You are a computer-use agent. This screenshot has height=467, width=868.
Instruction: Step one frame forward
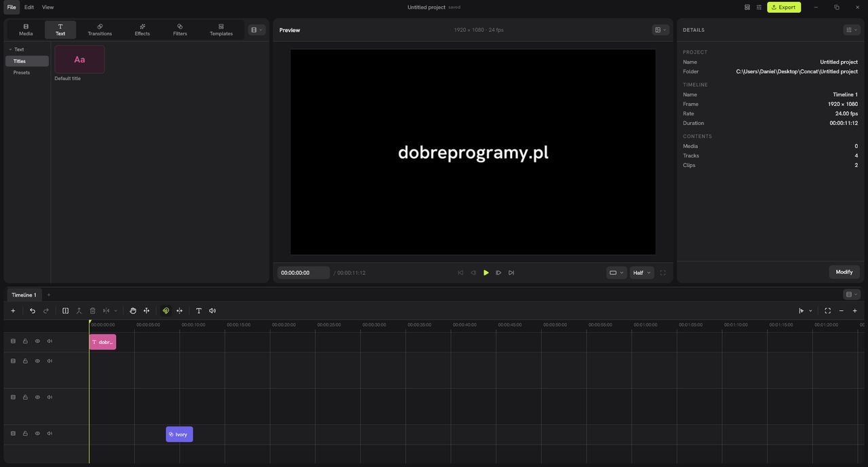(x=498, y=273)
